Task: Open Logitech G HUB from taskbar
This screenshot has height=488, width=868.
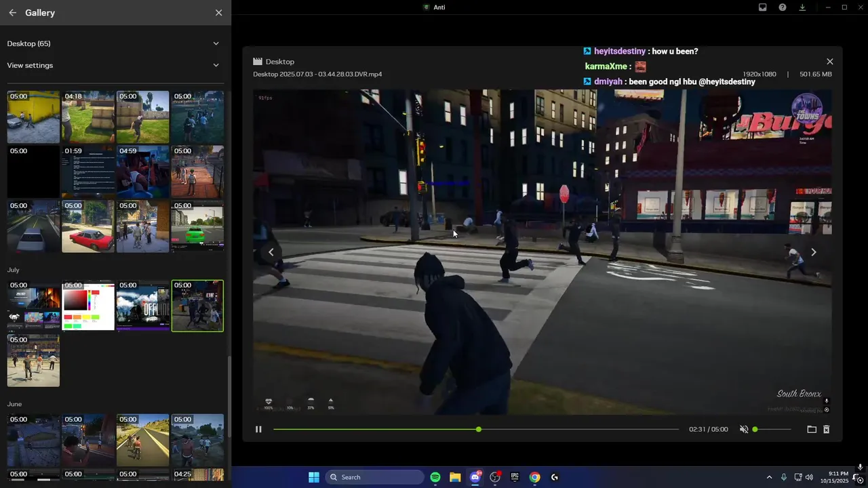Action: (555, 477)
